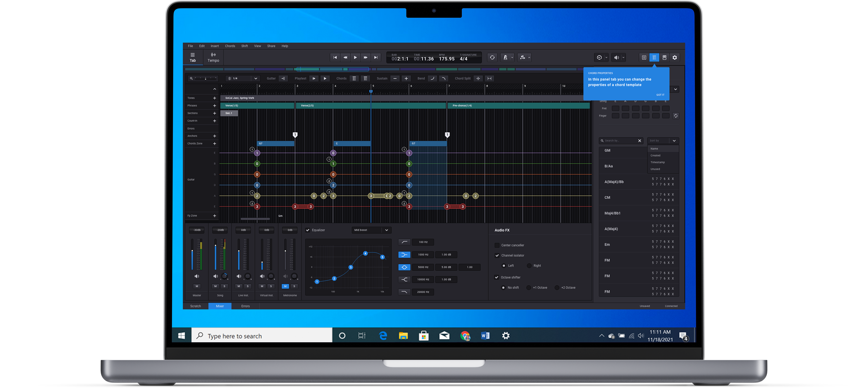Toggle the loop playback icon
Screen dimensions: 868x388
pos(492,58)
